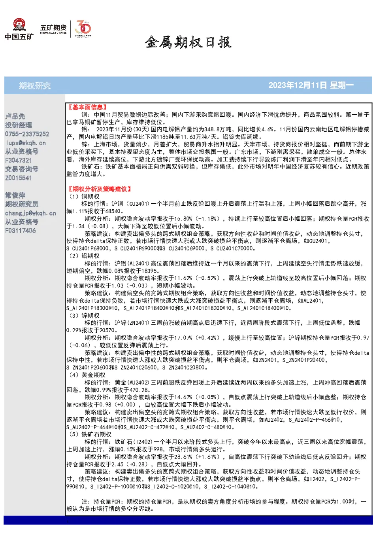The width and height of the screenshot is (392, 555).
Task: Click the contract code S_CU2401P68000
Action: click(x=87, y=248)
